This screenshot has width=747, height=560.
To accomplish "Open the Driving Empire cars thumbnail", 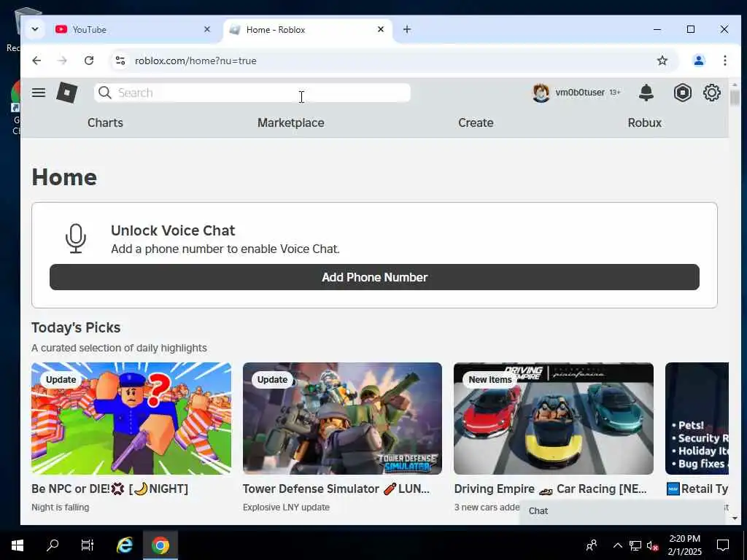I will click(554, 419).
